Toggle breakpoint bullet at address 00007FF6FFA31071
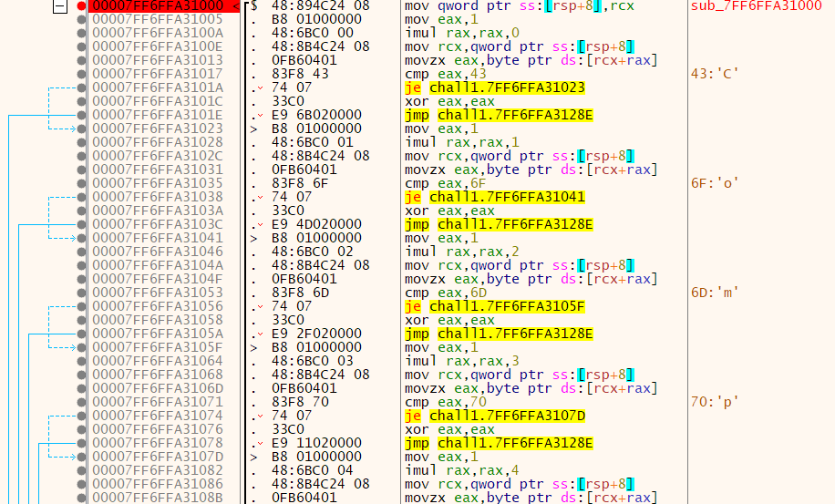The height and width of the screenshot is (504, 835). [81, 402]
